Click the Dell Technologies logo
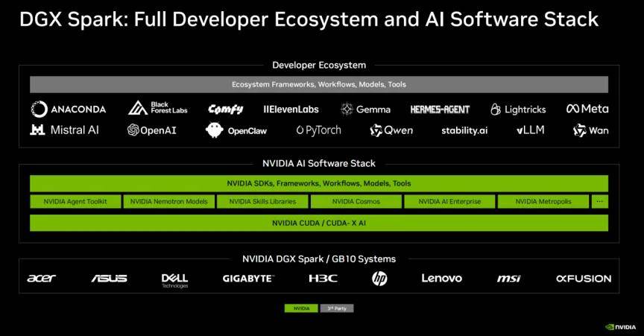644x336 pixels. [174, 281]
